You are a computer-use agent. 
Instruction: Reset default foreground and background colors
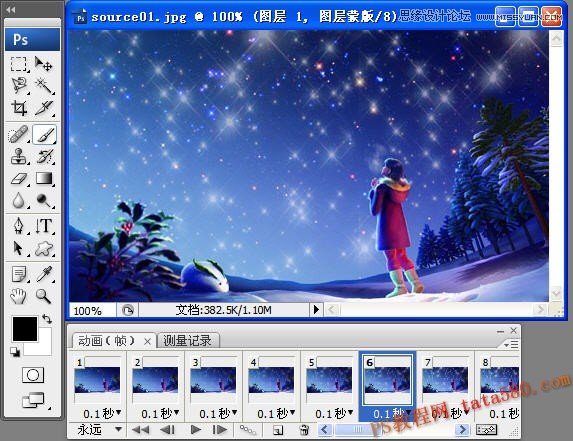click(x=15, y=352)
